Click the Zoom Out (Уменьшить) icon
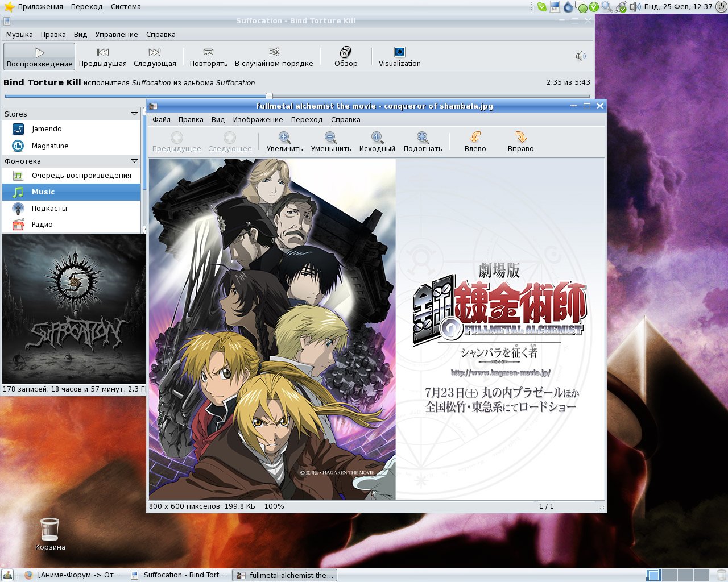Screen dimensions: 728x582 330,138
